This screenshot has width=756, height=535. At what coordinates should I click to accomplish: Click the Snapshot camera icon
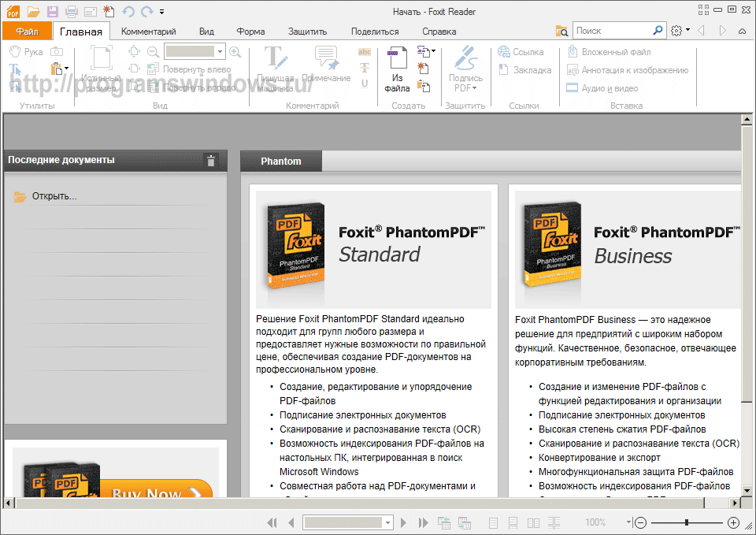point(57,52)
